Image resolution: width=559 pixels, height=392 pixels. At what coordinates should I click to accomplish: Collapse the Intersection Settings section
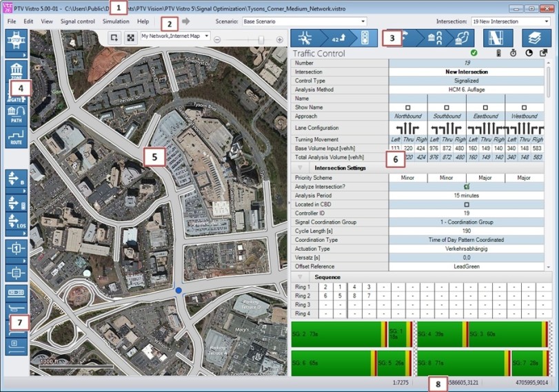(x=300, y=167)
